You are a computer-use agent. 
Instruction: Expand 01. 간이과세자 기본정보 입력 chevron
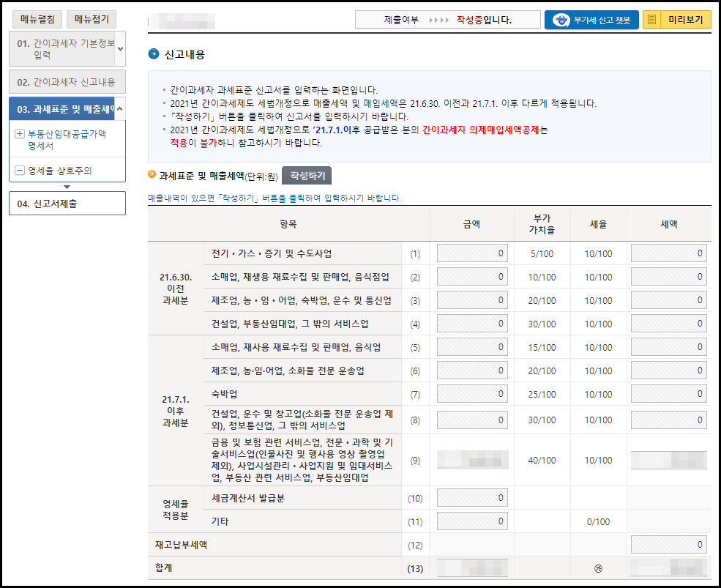120,49
